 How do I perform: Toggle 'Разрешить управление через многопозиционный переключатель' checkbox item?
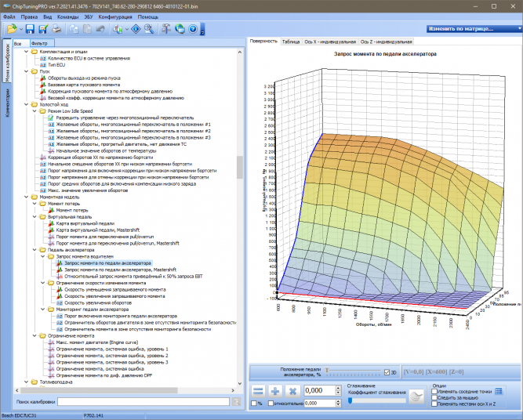[51, 118]
